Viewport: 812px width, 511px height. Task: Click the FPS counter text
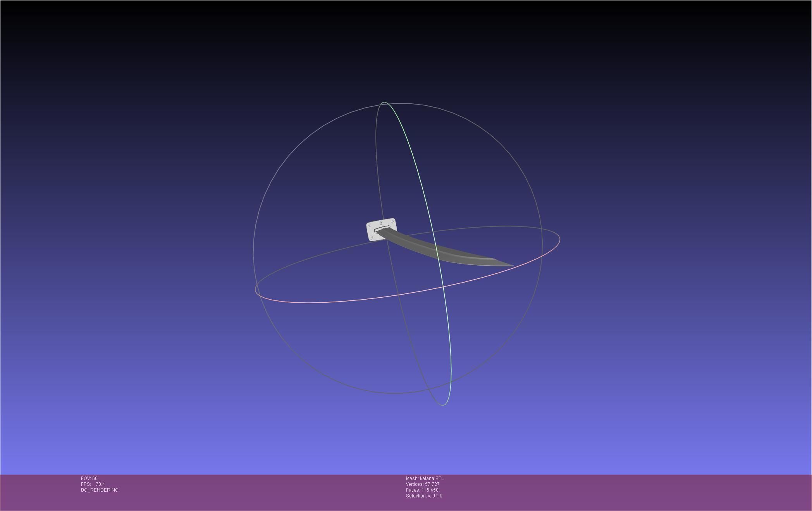pos(93,484)
